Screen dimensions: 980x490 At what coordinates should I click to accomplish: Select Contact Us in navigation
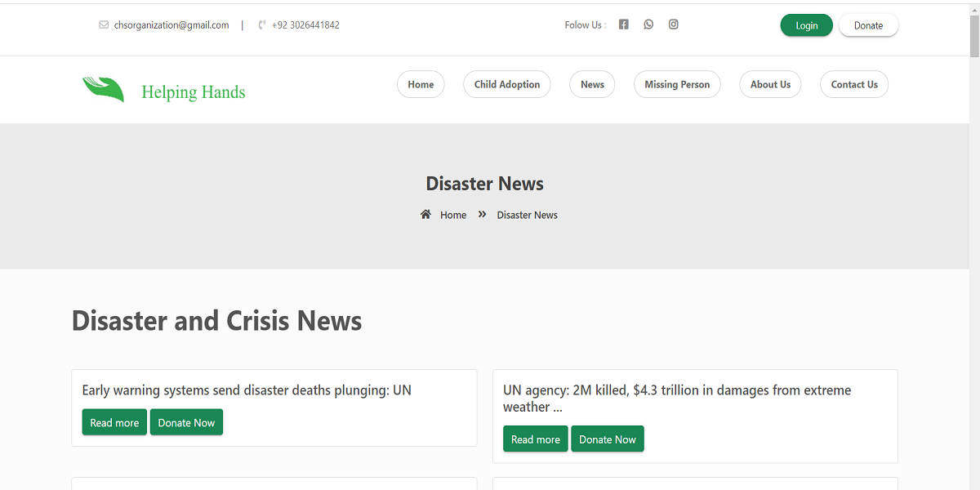pos(854,85)
